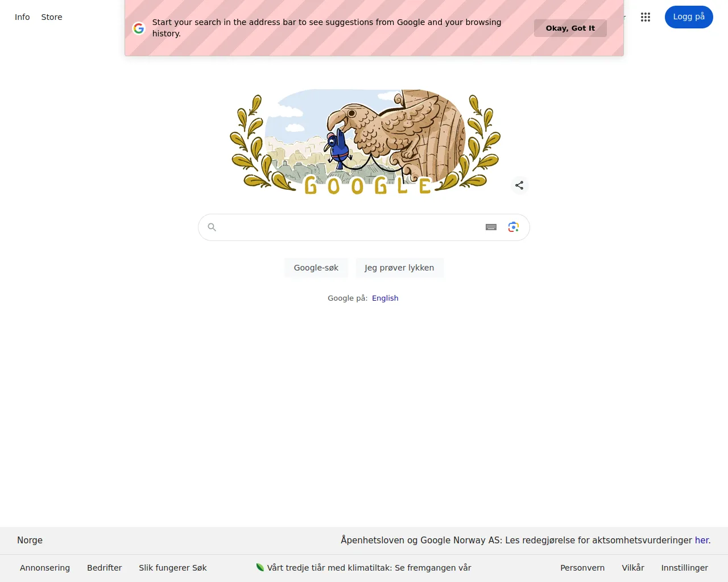The height and width of the screenshot is (582, 728).
Task: Open the Google apps grid icon
Action: click(x=645, y=17)
